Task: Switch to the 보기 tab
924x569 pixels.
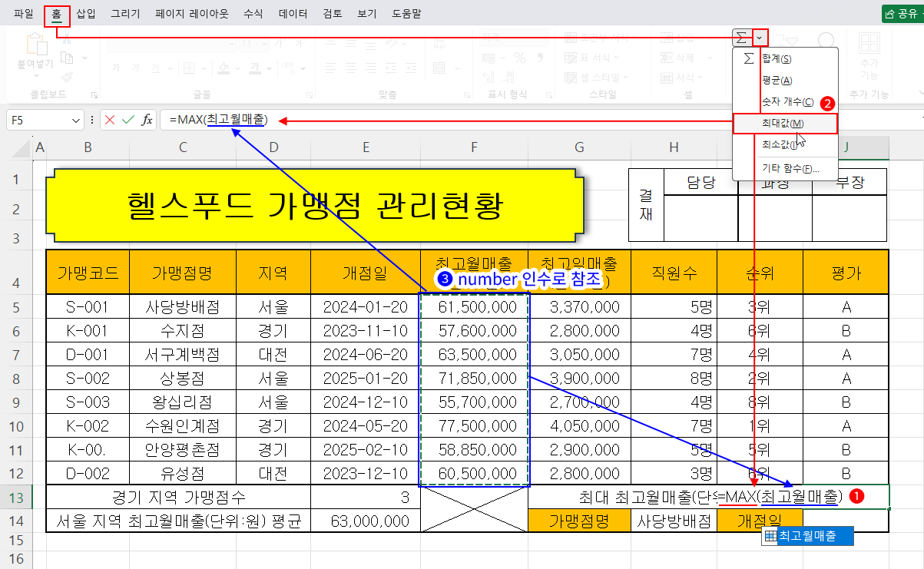Action: point(366,14)
